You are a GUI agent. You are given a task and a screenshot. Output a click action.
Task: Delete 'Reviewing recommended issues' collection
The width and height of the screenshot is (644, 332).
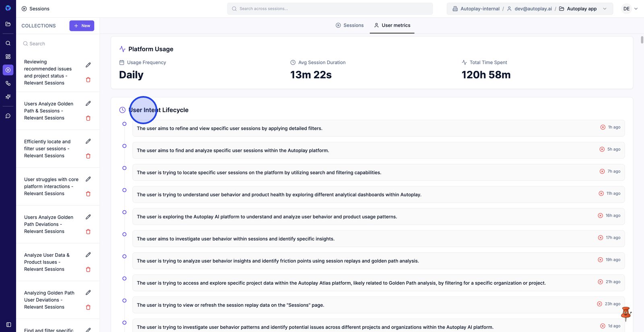[88, 80]
